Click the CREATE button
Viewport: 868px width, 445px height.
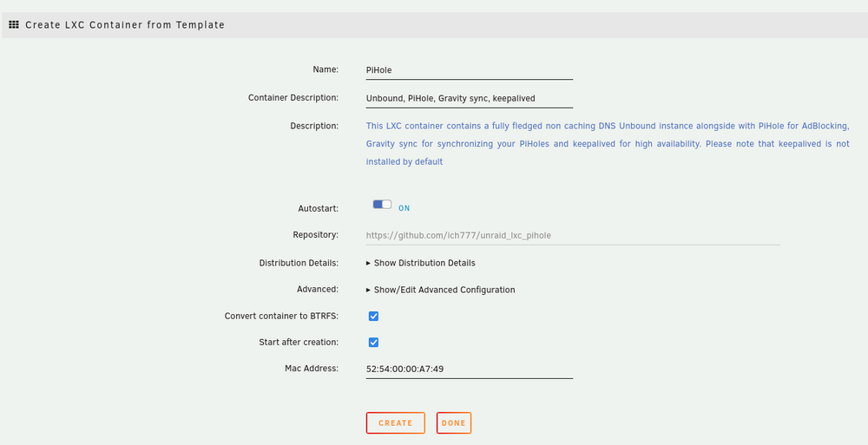[x=395, y=422]
